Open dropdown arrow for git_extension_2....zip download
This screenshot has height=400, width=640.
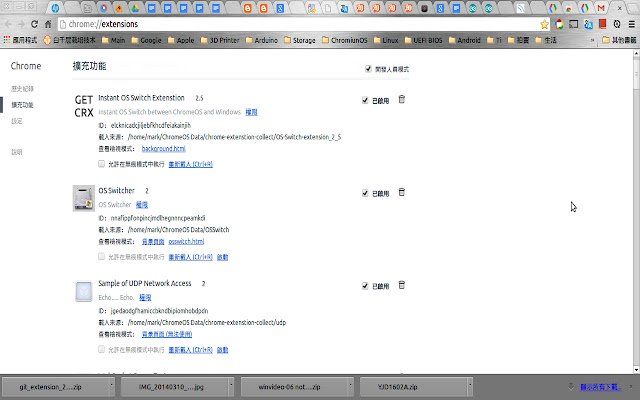(x=111, y=387)
